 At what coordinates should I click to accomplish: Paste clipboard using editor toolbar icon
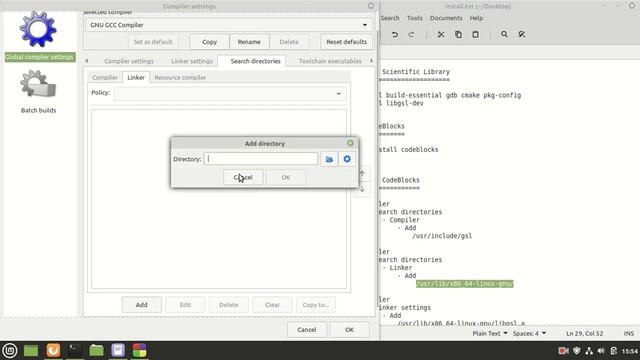click(476, 35)
